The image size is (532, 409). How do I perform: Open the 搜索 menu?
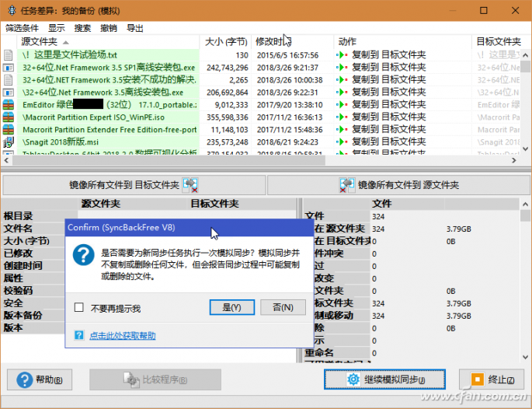pos(82,28)
